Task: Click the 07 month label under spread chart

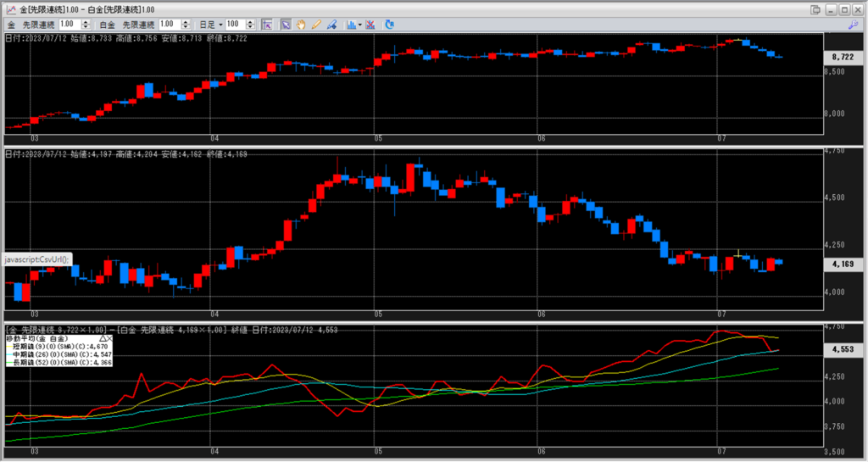Action: click(721, 452)
